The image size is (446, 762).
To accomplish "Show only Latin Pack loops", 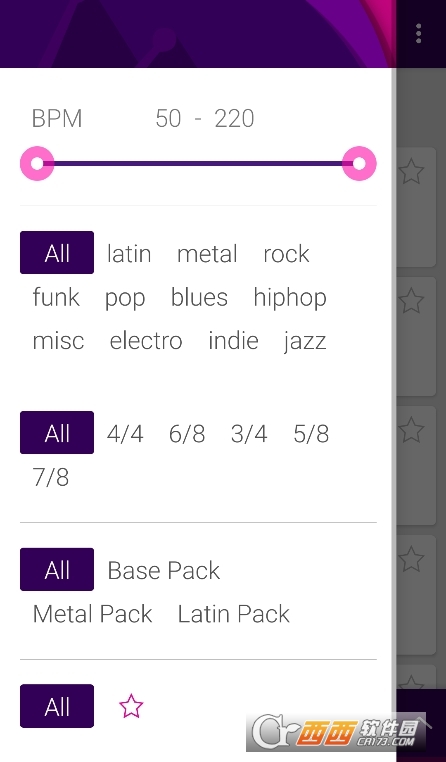I will (x=234, y=614).
